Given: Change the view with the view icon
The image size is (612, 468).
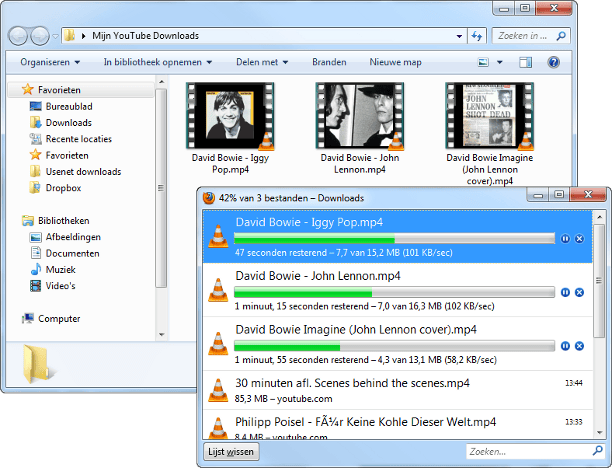Looking at the screenshot, I should pyautogui.click(x=483, y=62).
